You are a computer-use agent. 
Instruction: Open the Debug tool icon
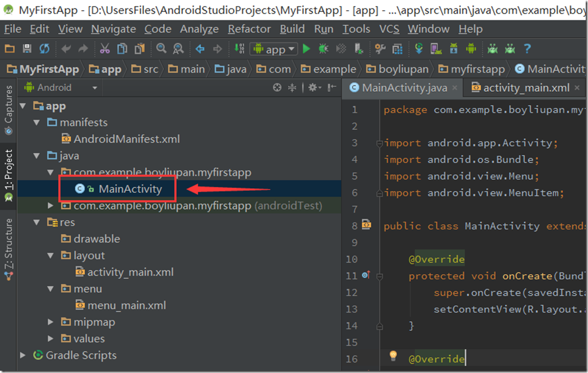[323, 49]
